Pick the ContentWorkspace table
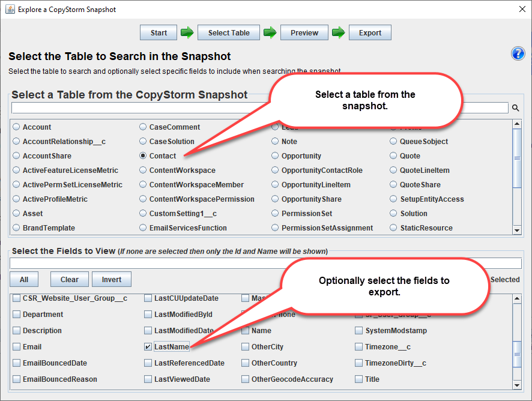This screenshot has height=401, width=532. 143,170
